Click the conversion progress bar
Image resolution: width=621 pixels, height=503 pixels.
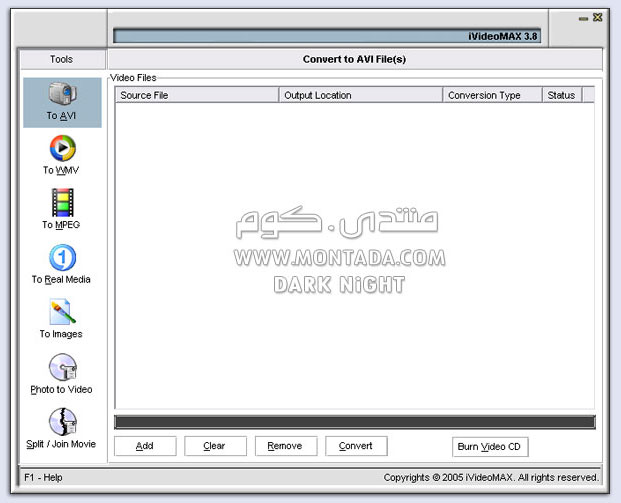click(x=354, y=422)
